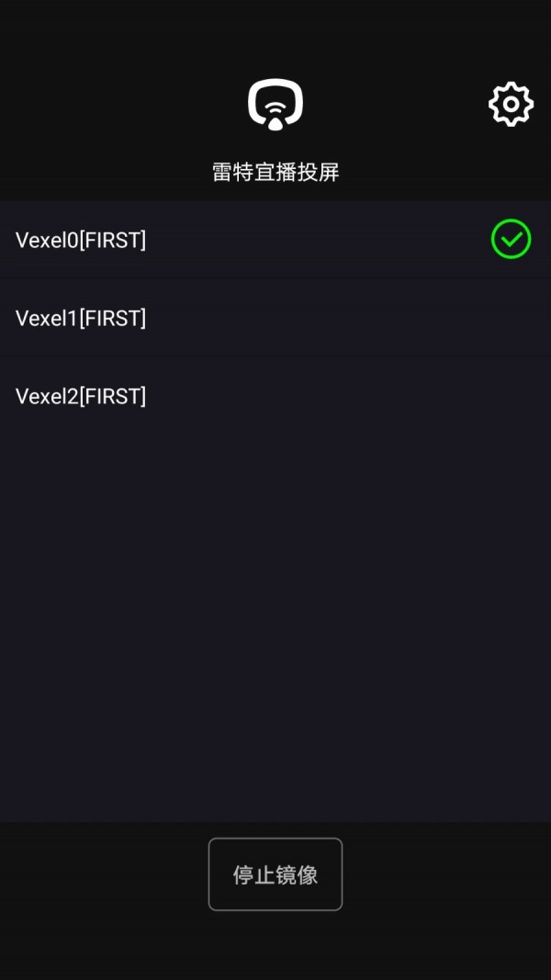Tap the Vexel0[FIRST] label text
551x980 pixels.
pyautogui.click(x=81, y=240)
